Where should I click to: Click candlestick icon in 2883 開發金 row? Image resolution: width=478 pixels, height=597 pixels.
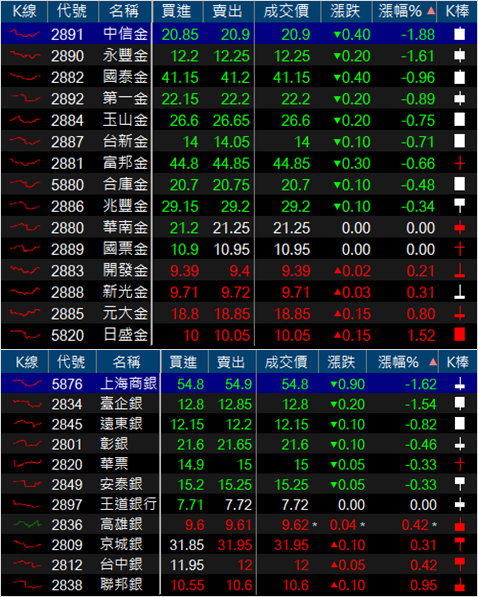pyautogui.click(x=459, y=271)
